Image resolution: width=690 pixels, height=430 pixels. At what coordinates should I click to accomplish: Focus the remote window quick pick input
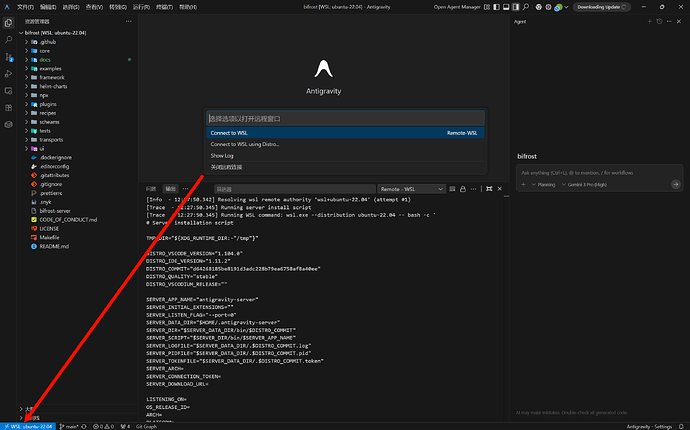[345, 118]
